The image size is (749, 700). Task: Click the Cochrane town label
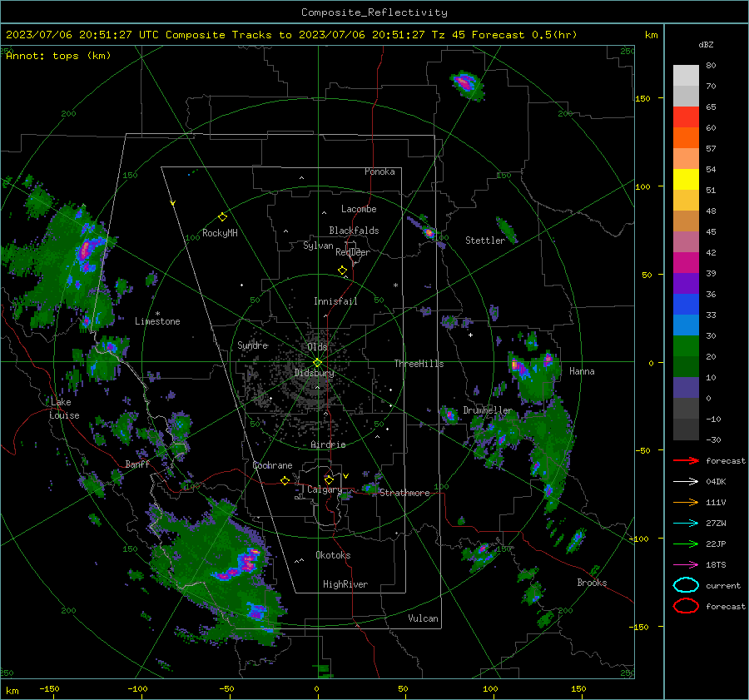pyautogui.click(x=272, y=465)
